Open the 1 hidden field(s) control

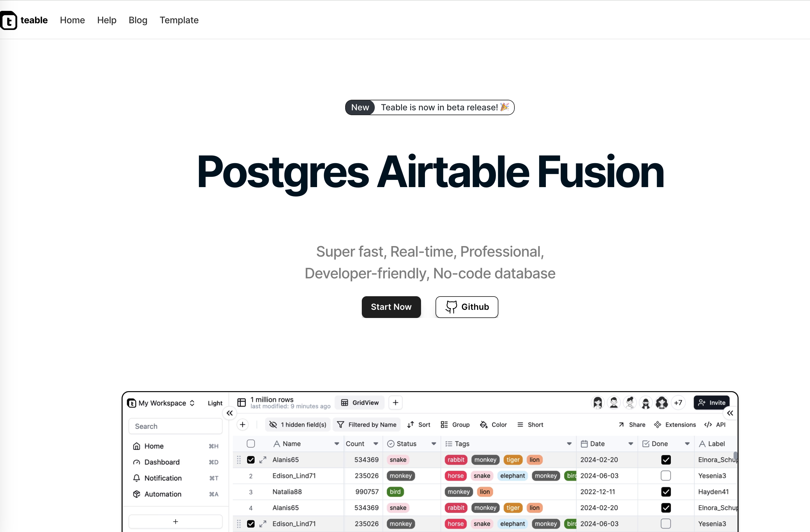[298, 424]
